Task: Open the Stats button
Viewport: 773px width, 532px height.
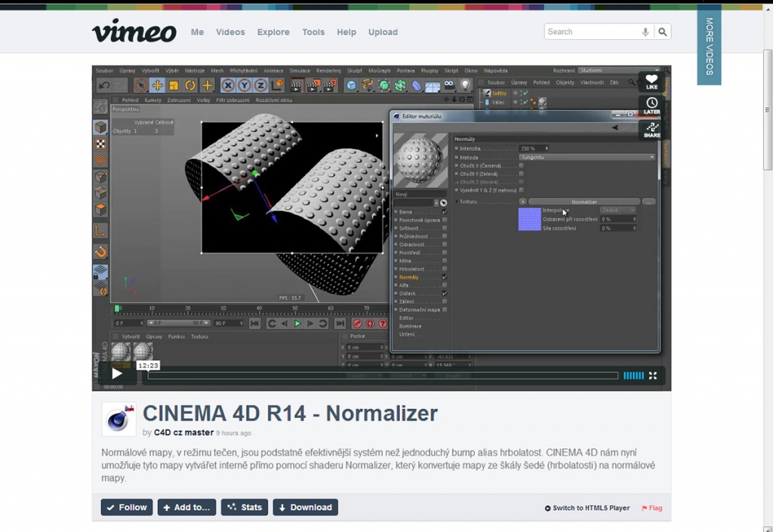Action: point(245,507)
